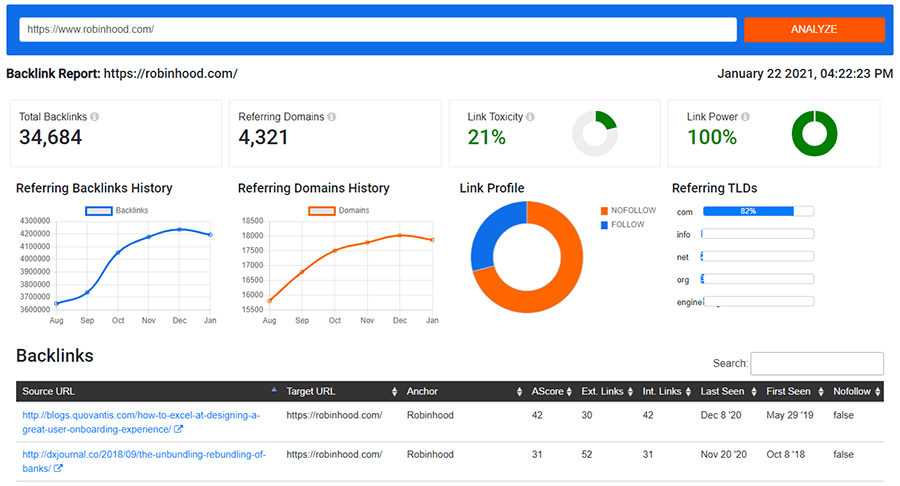Open the Link Toxicity info icon

point(530,116)
